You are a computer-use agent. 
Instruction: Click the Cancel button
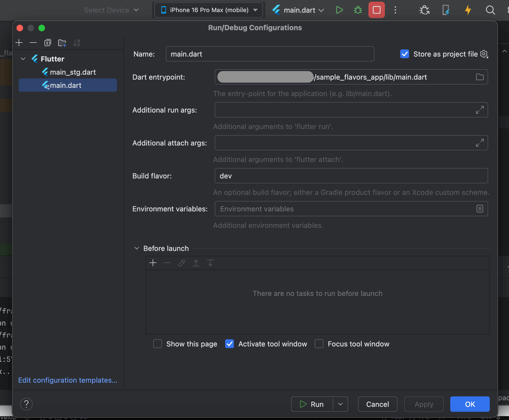click(x=377, y=404)
